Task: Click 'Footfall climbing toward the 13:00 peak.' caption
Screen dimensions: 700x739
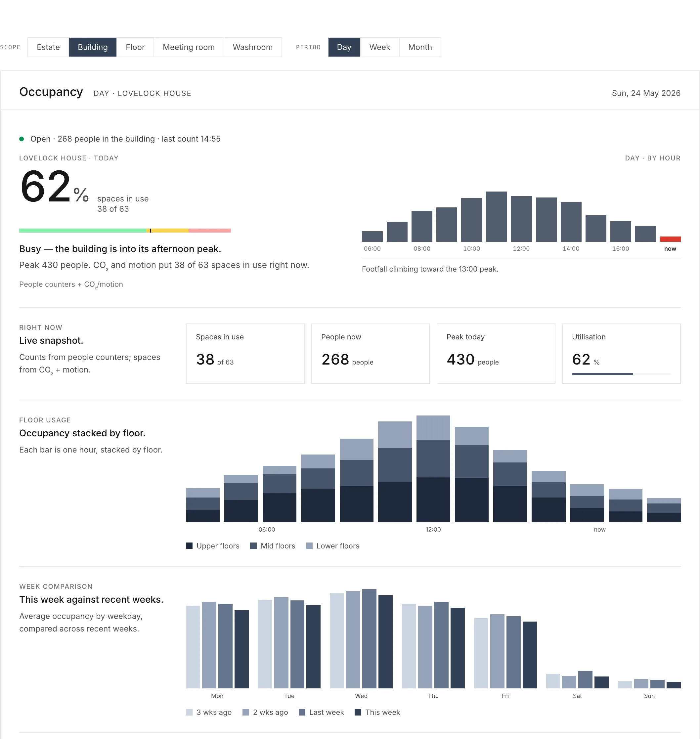Action: [x=430, y=269]
